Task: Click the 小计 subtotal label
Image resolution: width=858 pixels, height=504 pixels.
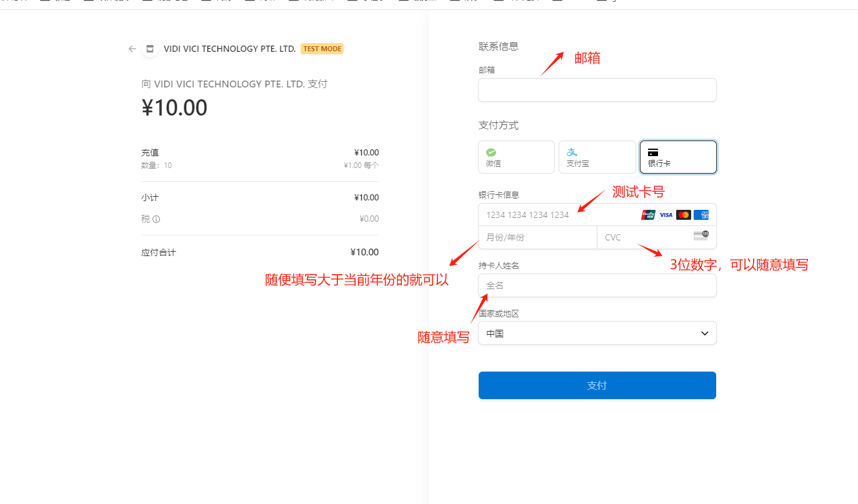Action: pos(150,197)
